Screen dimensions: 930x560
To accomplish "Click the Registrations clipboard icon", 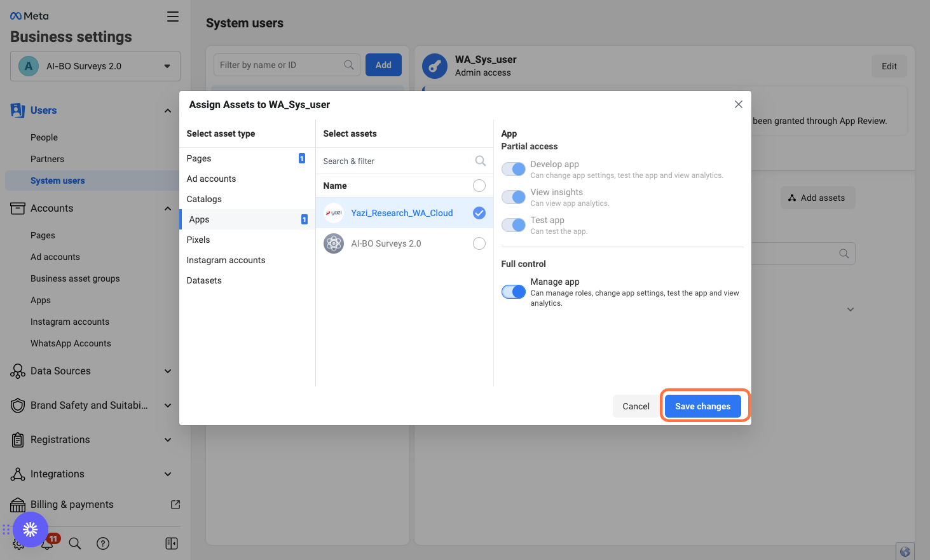I will point(18,440).
